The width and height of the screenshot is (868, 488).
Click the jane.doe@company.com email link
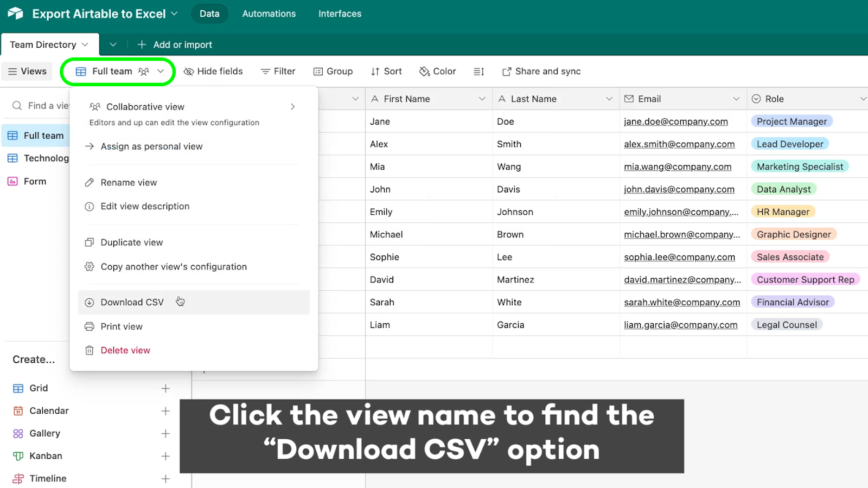pos(676,121)
